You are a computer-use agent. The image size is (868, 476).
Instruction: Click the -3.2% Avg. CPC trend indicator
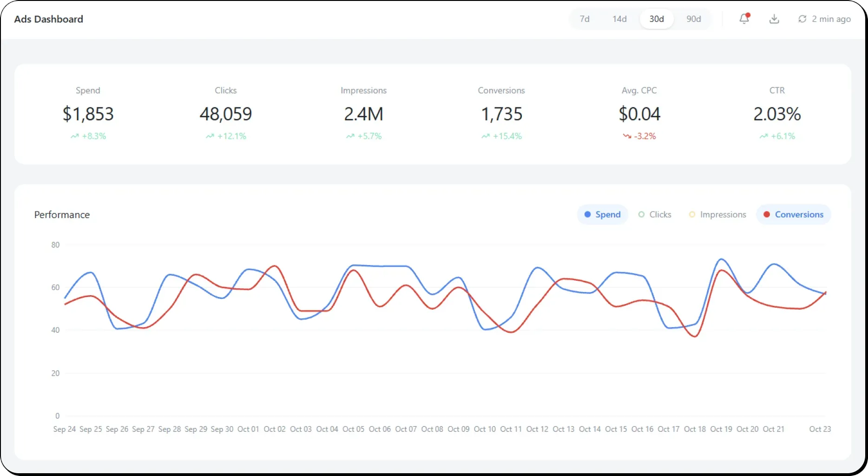click(639, 136)
